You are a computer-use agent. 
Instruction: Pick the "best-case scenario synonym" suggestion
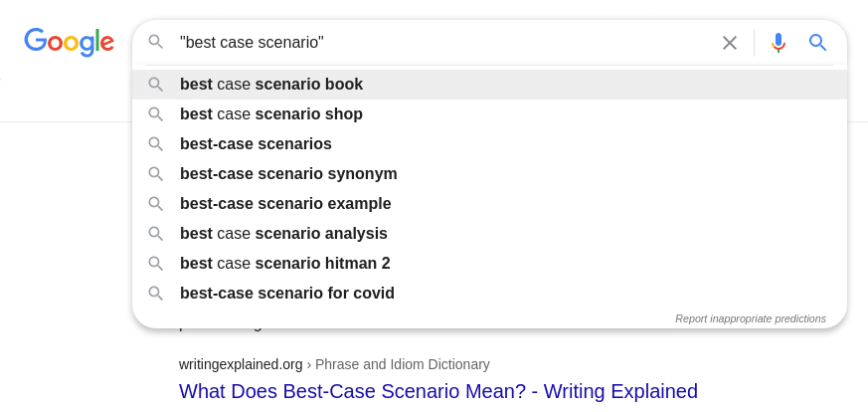(x=288, y=174)
